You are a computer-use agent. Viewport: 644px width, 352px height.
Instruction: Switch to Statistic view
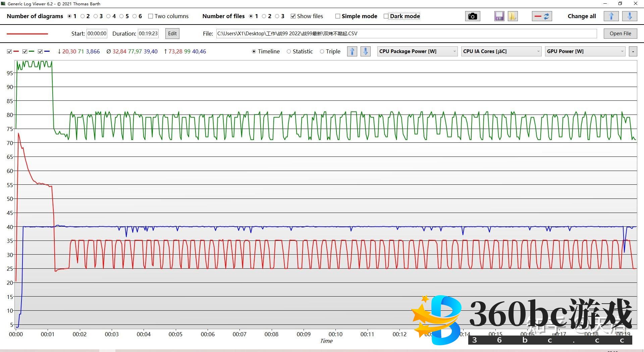point(289,51)
